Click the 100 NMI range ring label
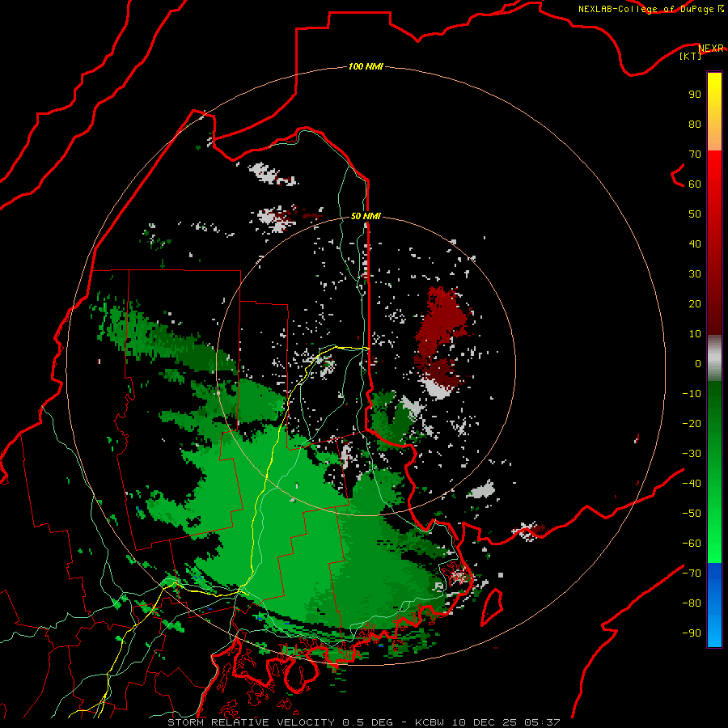Screen dimensions: 728x728 point(366,66)
